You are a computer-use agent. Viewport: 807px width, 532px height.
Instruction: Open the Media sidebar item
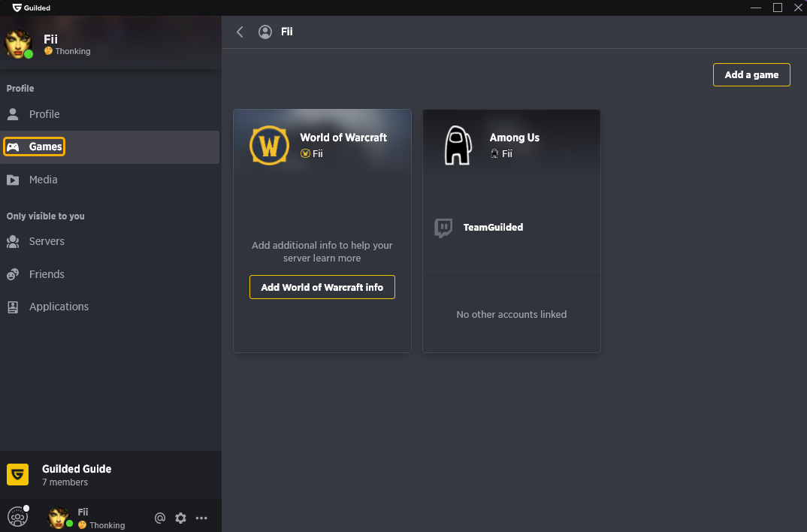(110, 180)
